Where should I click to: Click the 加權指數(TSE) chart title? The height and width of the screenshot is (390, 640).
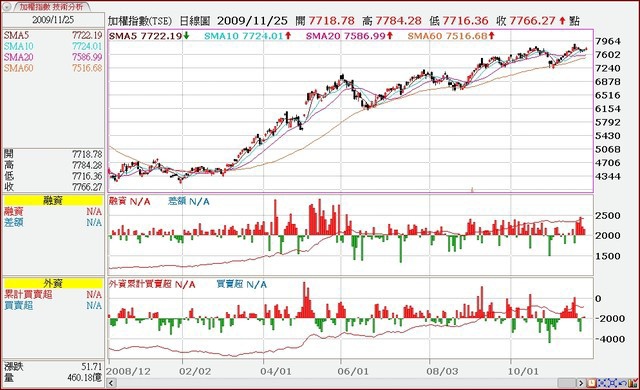point(140,21)
